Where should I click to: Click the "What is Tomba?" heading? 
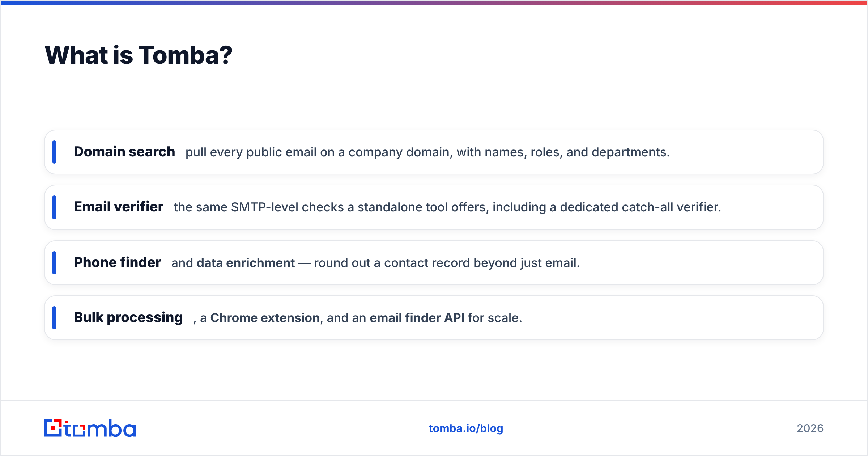139,55
